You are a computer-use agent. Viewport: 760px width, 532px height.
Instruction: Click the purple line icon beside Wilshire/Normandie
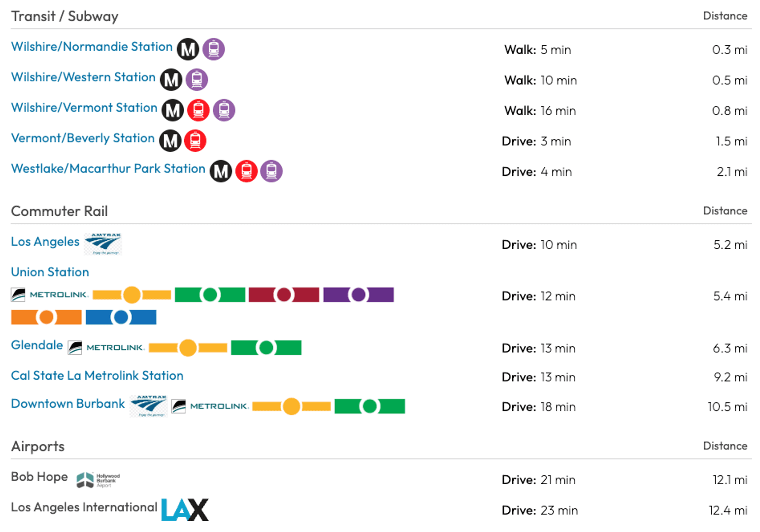(x=214, y=49)
